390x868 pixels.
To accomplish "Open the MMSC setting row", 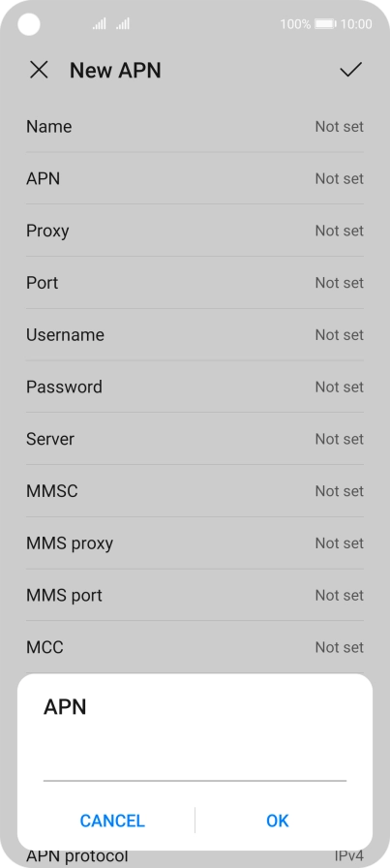I will [x=195, y=491].
